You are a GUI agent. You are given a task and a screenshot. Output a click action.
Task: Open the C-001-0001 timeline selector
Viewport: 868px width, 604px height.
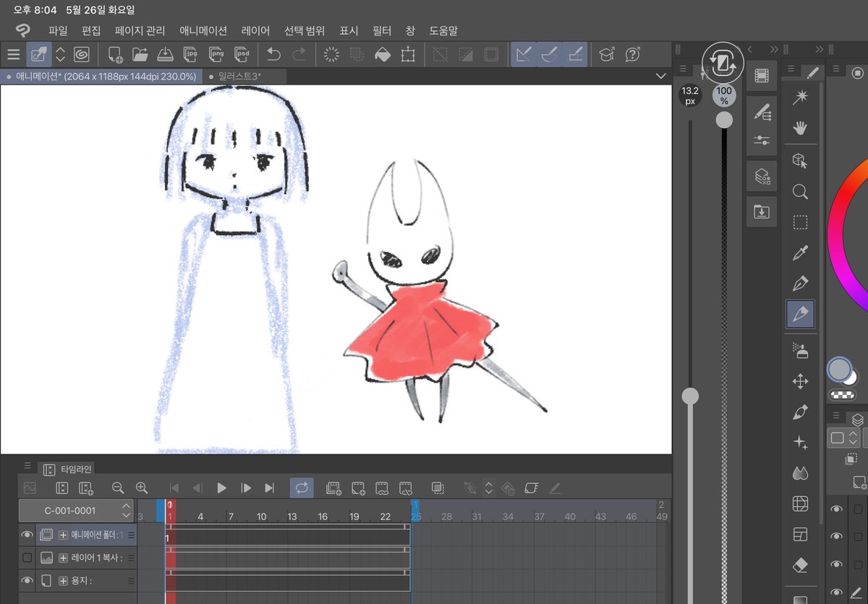pos(76,510)
